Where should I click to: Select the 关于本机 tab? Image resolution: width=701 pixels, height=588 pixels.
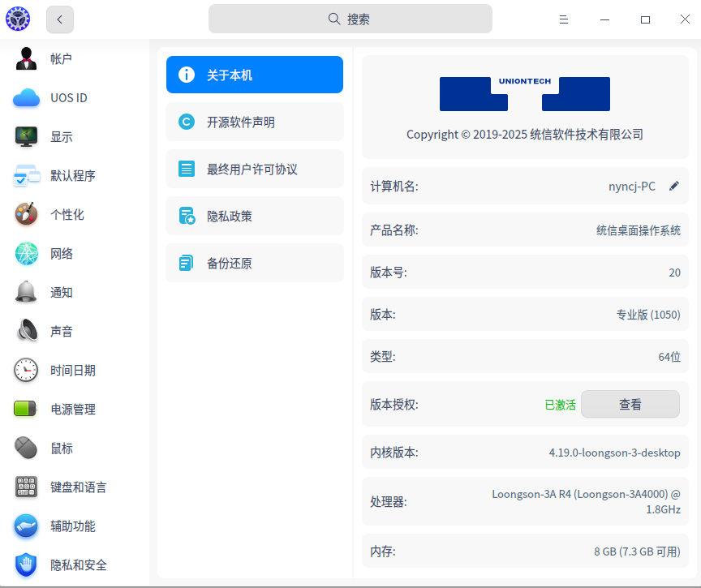pos(255,75)
